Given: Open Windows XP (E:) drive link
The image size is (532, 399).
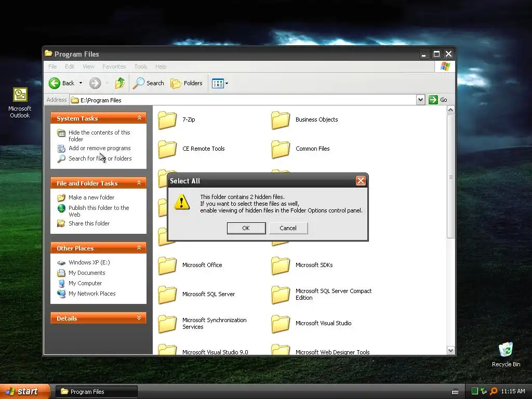Looking at the screenshot, I should [x=89, y=262].
